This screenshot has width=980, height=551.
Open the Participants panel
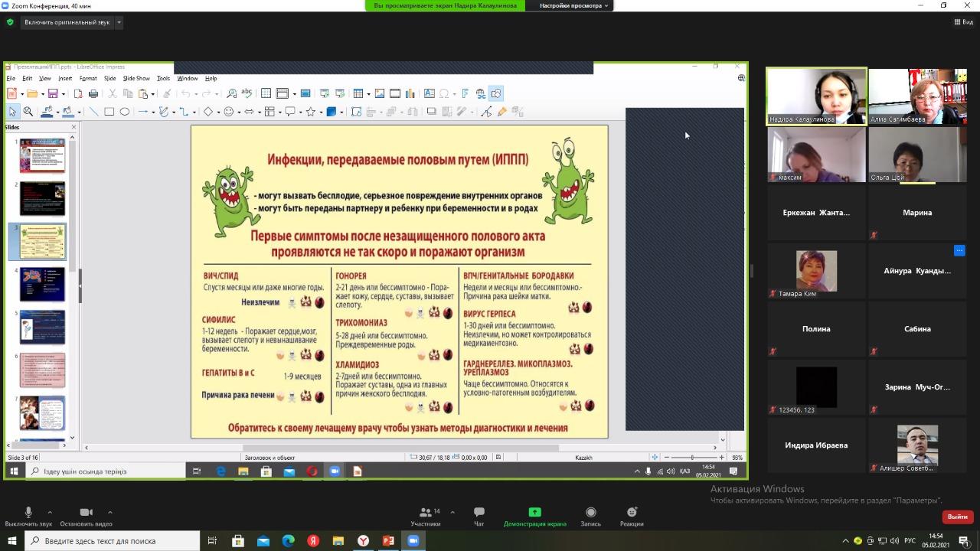click(x=426, y=517)
